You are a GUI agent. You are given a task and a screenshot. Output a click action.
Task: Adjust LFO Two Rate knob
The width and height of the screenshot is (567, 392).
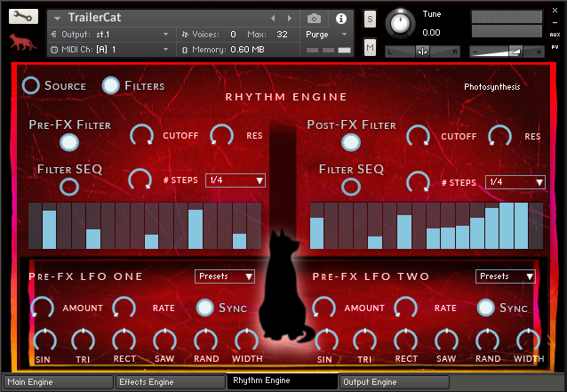(x=406, y=308)
